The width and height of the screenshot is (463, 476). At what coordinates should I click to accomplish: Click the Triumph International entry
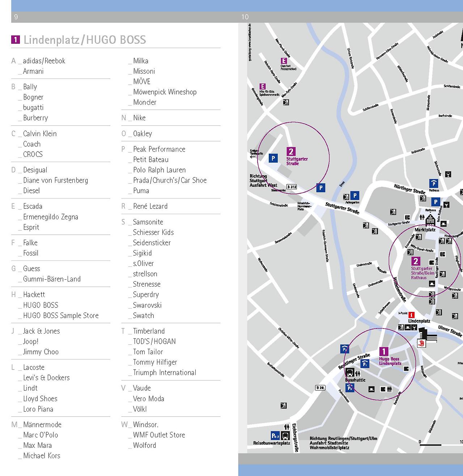165,373
